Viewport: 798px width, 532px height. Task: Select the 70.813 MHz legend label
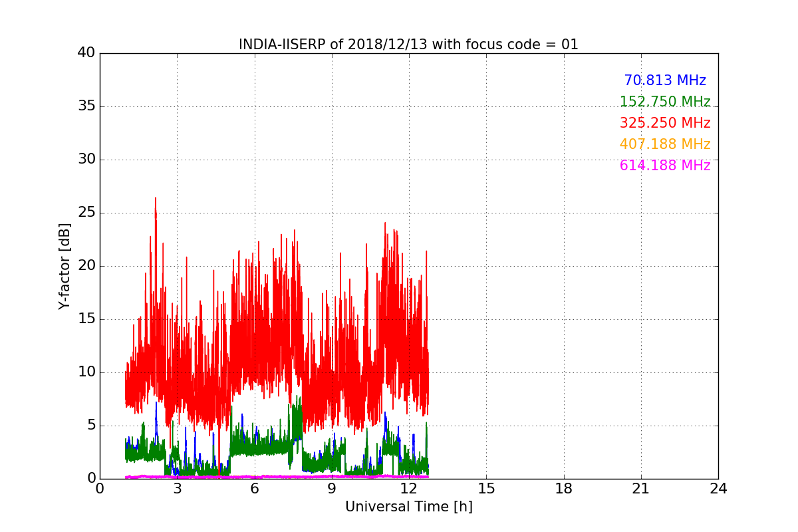(x=665, y=80)
